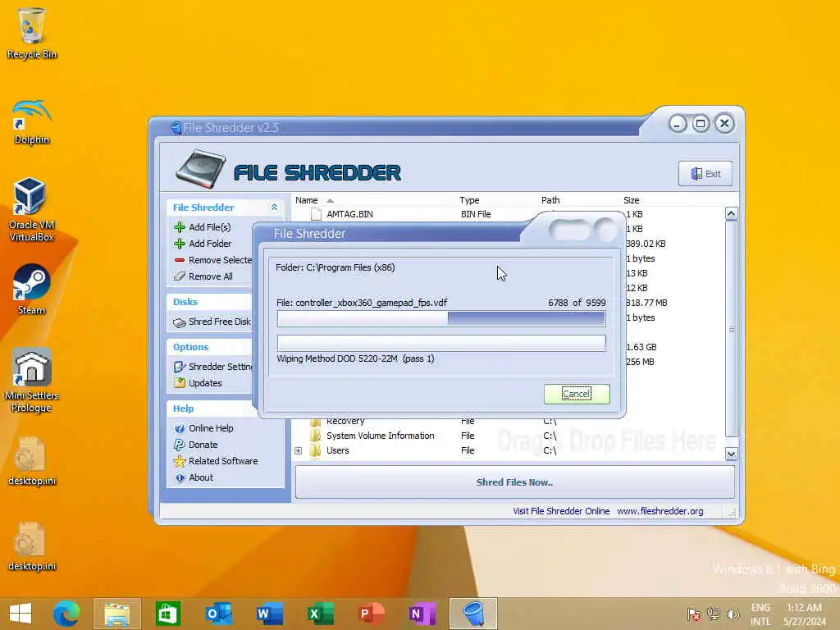This screenshot has width=840, height=630.
Task: Click scroll down arrow of file list
Action: [x=731, y=454]
